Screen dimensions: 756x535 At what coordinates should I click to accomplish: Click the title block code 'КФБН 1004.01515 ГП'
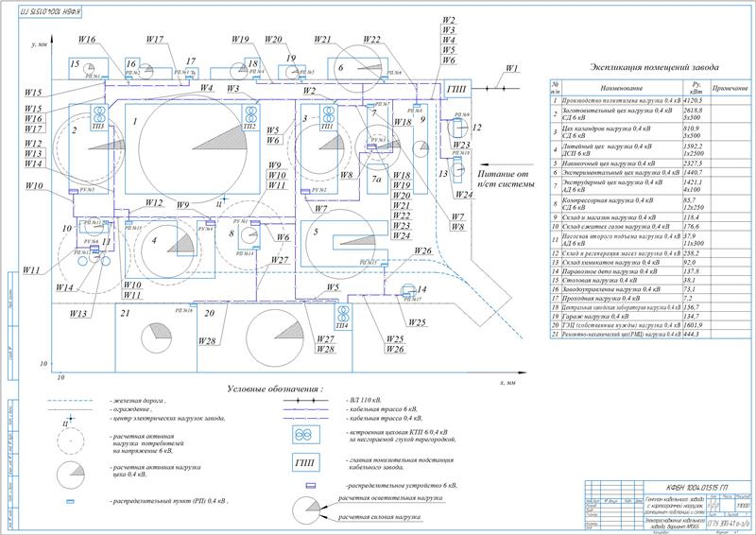coord(697,487)
